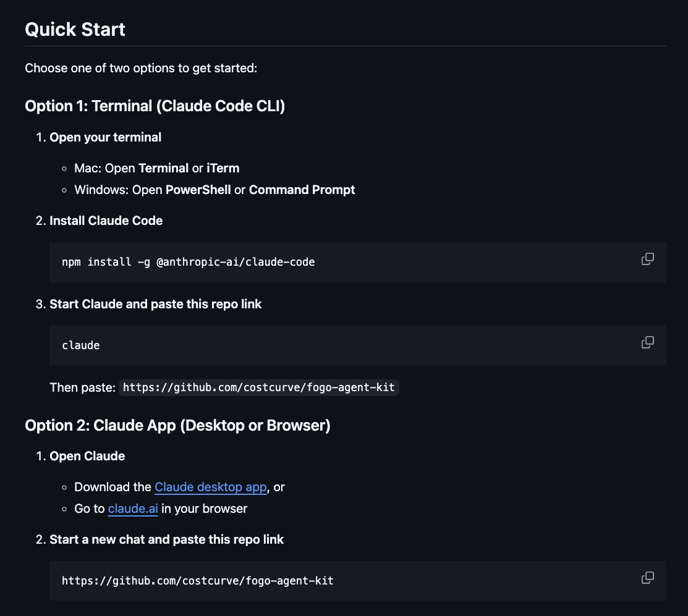Screen dimensions: 688x616
Task: Click the github URL in bottom code block
Action: pyautogui.click(x=197, y=581)
